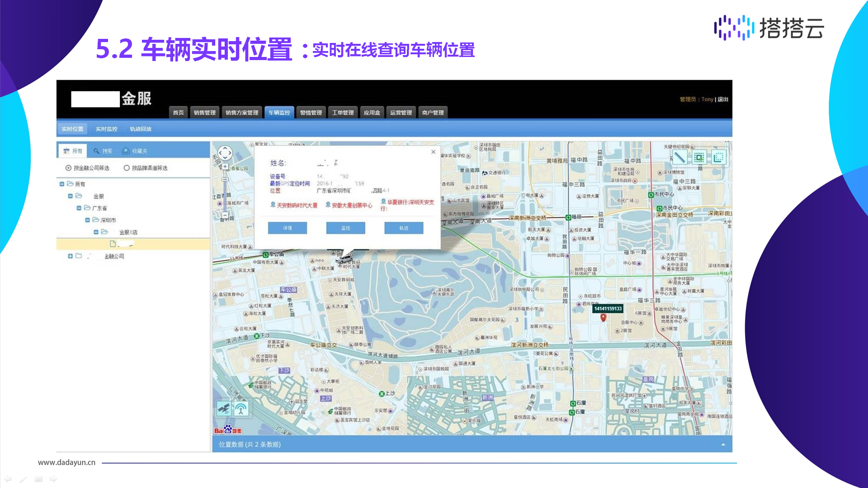868x488 pixels.
Task: Expand the 金融公司 tree node
Action: click(70, 256)
